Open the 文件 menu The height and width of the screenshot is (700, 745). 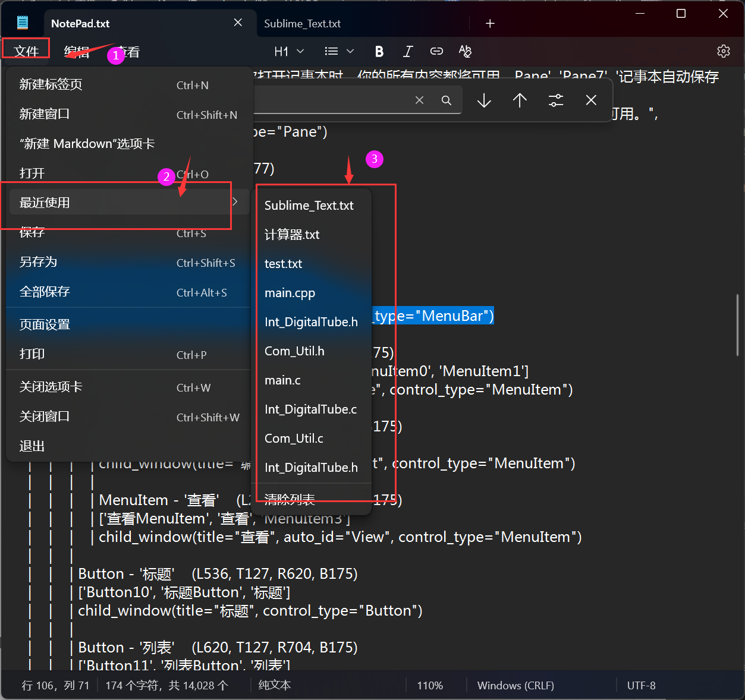pyautogui.click(x=26, y=52)
